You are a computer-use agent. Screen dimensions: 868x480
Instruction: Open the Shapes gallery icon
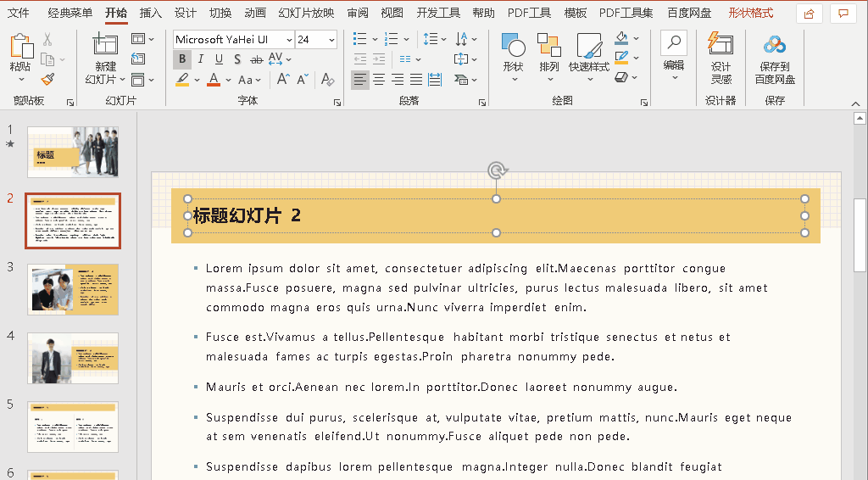click(x=513, y=46)
